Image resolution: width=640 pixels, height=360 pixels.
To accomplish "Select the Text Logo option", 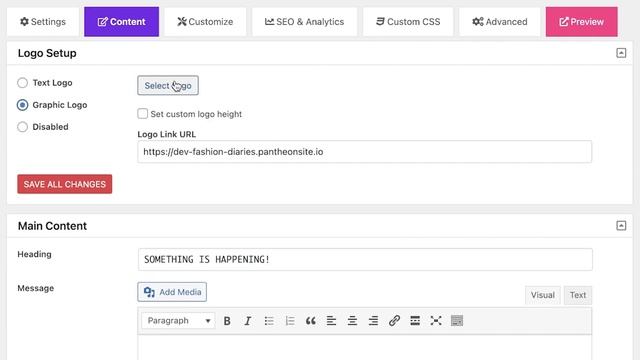I will coord(22,83).
